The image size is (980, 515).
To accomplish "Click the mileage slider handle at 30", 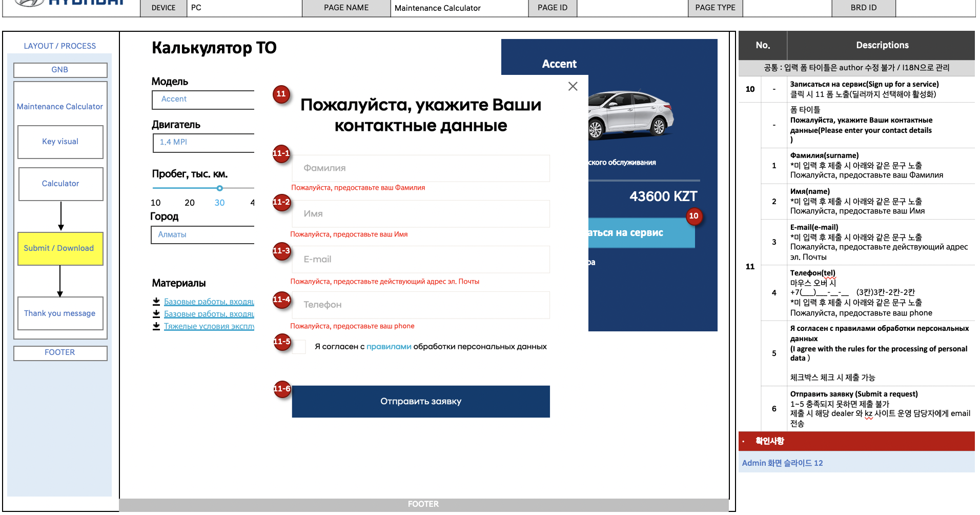I will pyautogui.click(x=219, y=188).
